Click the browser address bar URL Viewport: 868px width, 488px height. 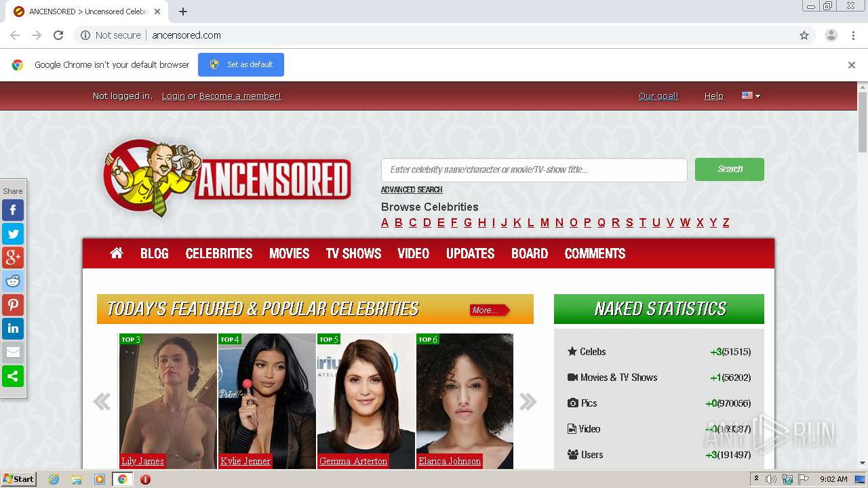click(186, 35)
